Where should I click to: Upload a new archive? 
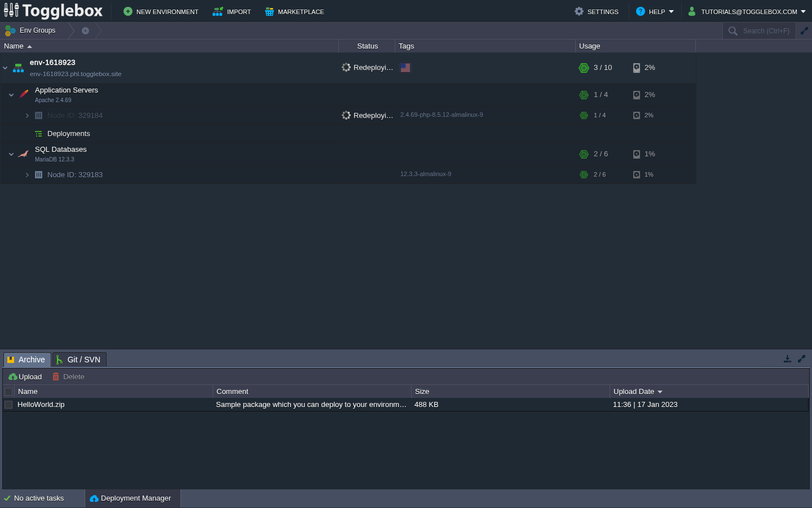pos(25,377)
